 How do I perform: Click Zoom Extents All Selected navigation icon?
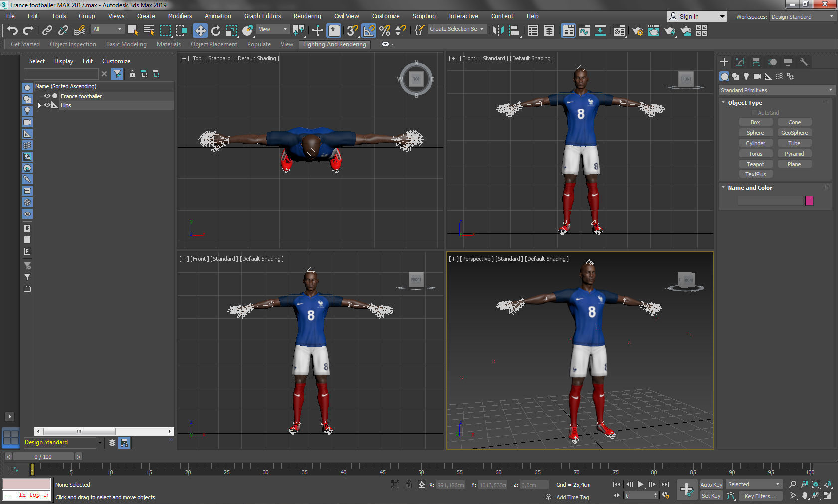(x=828, y=484)
